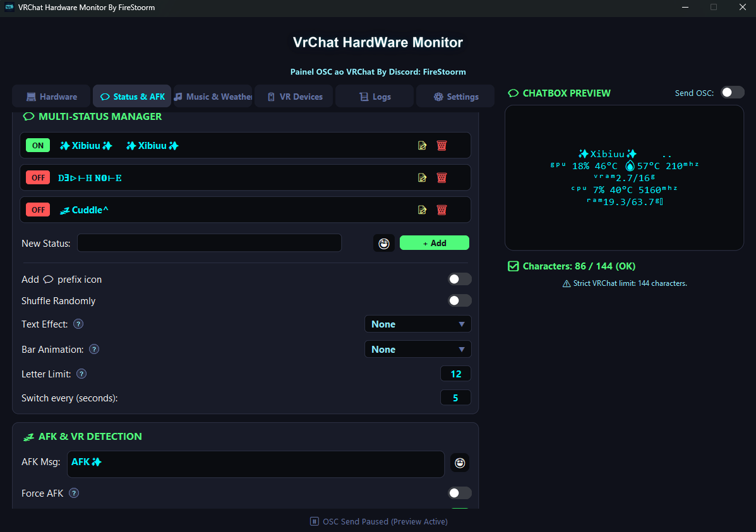Screen dimensions: 756x532
Task: Edit the Cuddle^ status entry
Action: point(422,210)
